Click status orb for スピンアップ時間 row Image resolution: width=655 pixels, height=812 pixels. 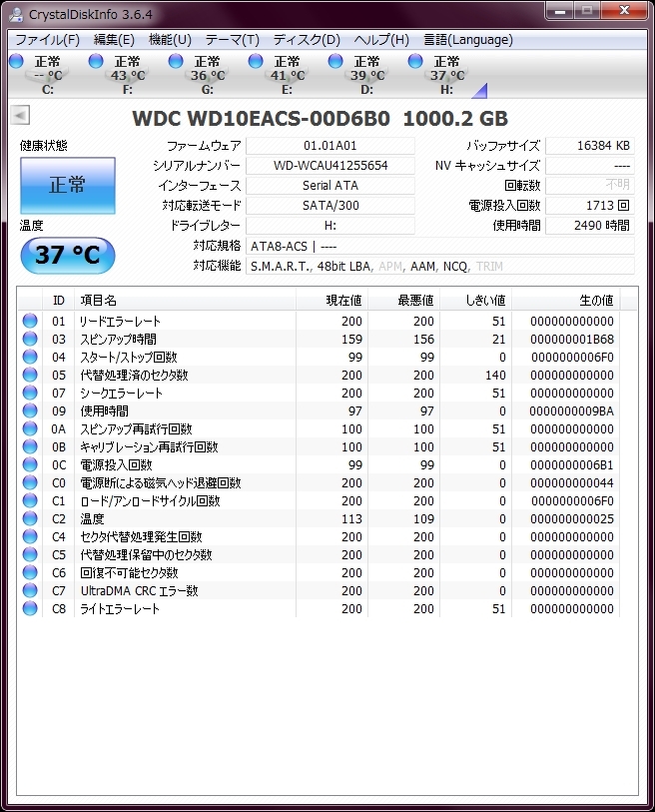(30, 339)
